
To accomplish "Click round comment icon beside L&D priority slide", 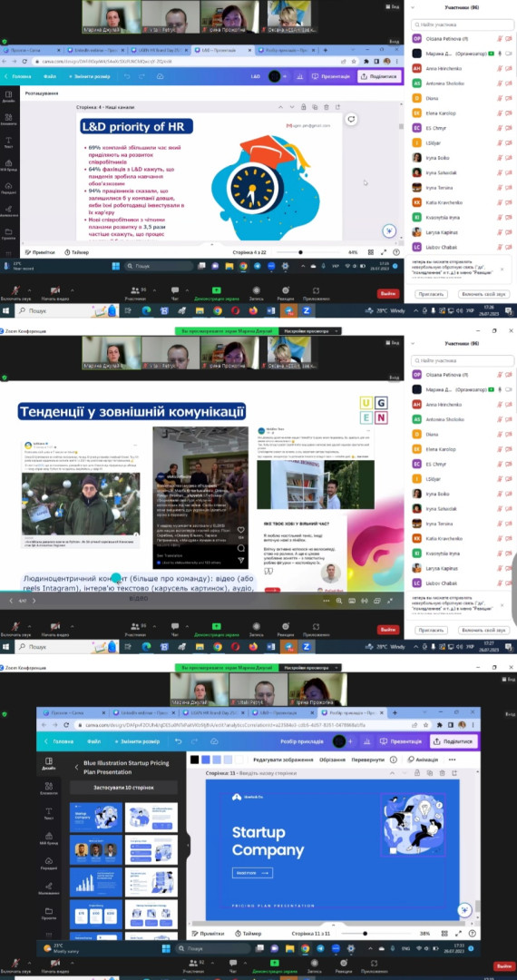I will pyautogui.click(x=352, y=120).
